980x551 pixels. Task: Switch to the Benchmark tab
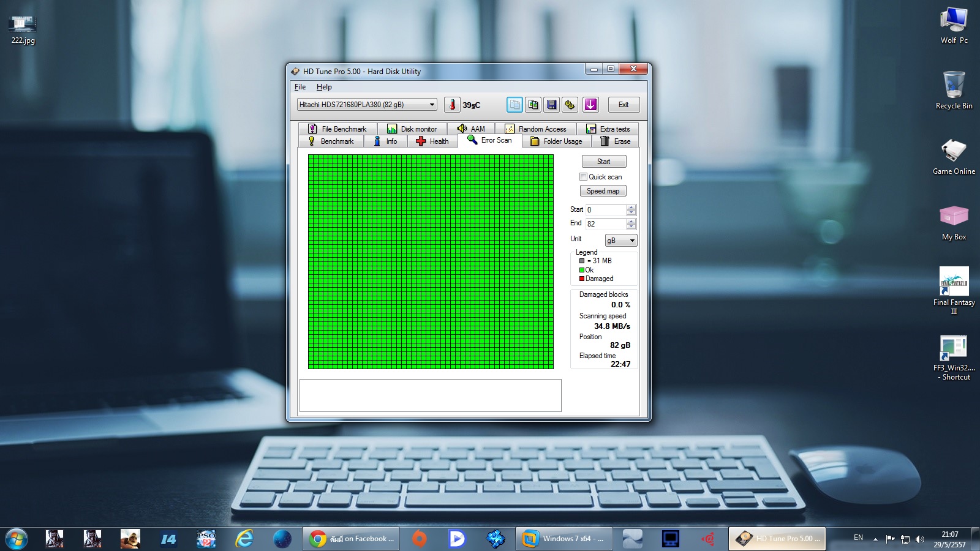[x=331, y=141]
